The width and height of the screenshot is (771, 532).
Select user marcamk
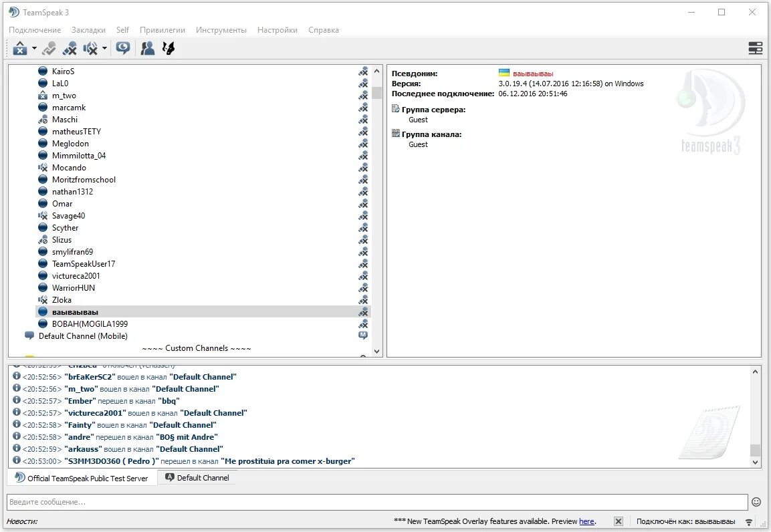(x=69, y=108)
